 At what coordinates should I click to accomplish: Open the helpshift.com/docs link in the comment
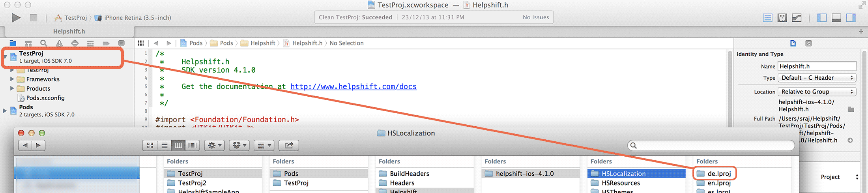point(353,86)
